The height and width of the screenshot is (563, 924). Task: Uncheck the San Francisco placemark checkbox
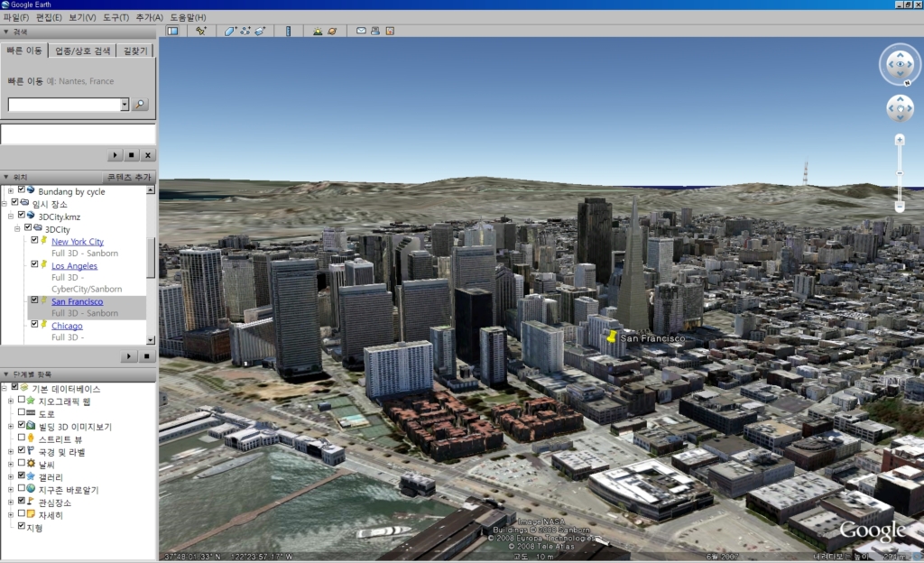point(34,300)
